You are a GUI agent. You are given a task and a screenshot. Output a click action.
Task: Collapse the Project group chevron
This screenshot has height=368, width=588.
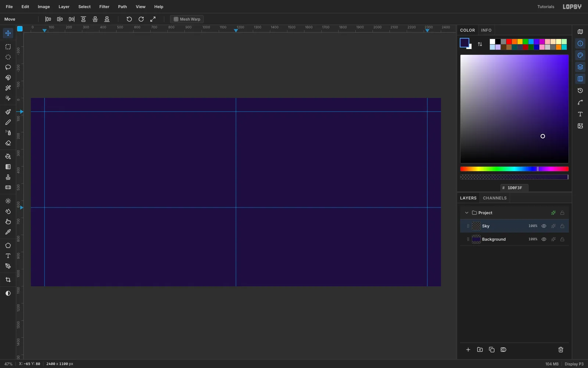[467, 213]
